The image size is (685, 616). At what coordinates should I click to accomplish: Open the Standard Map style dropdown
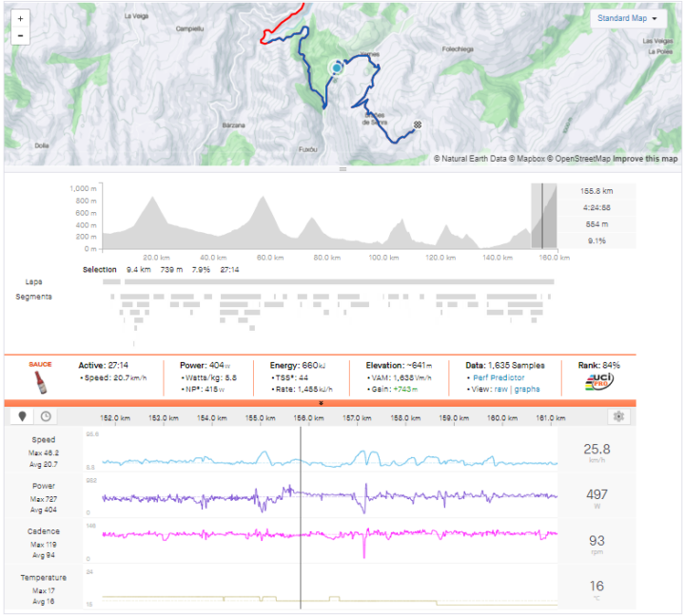(629, 18)
